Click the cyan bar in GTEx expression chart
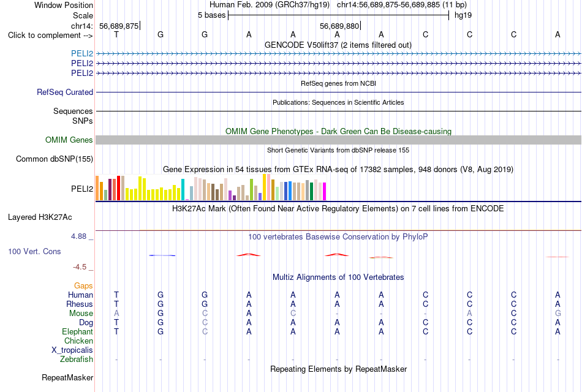Viewport: 582px width, 392px height. pos(183,190)
